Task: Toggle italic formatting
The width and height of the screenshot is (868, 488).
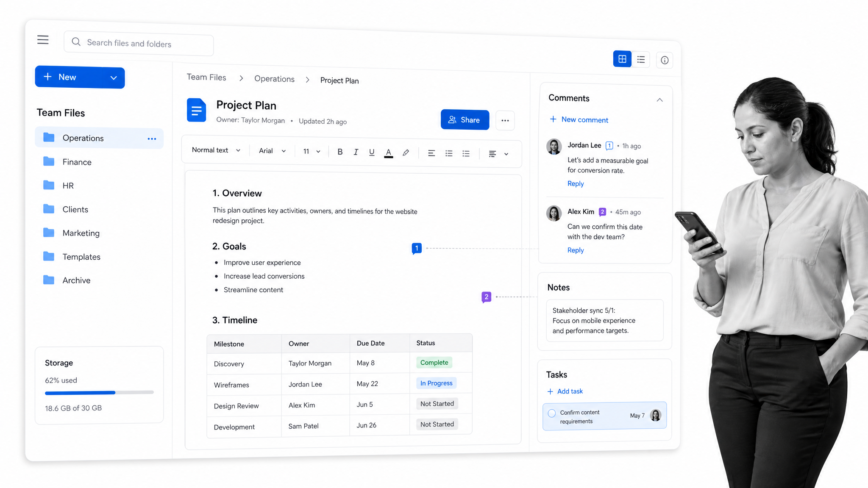Action: click(x=356, y=152)
